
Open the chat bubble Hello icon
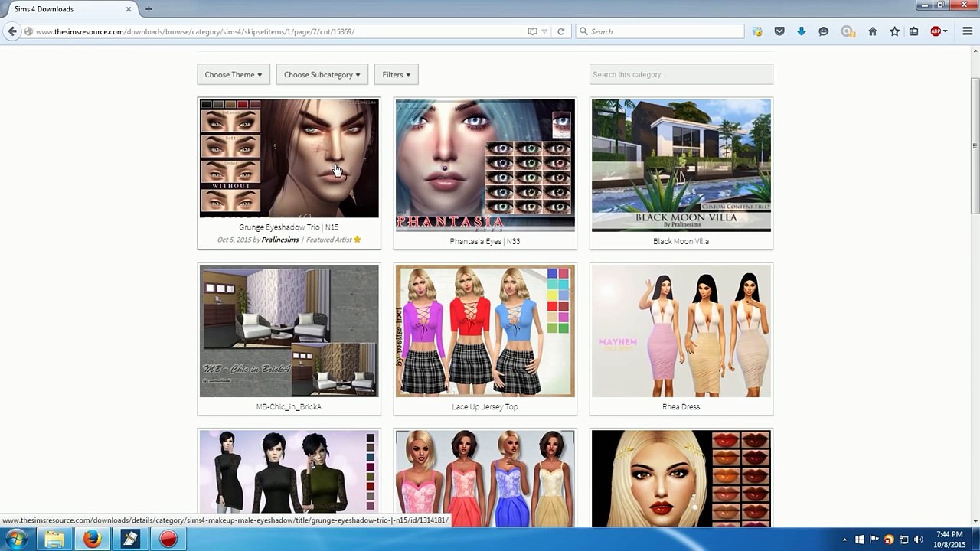pyautogui.click(x=824, y=31)
